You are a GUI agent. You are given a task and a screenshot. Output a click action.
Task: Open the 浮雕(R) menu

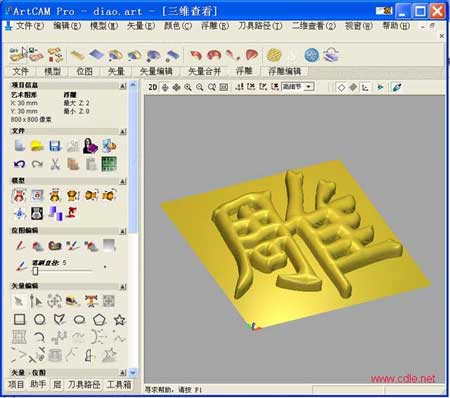click(215, 26)
